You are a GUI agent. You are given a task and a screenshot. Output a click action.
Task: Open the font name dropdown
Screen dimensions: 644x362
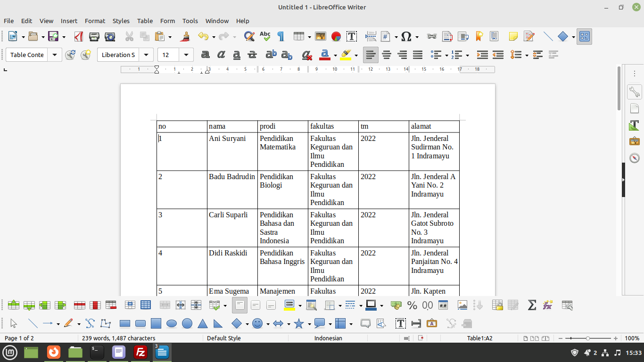click(147, 55)
